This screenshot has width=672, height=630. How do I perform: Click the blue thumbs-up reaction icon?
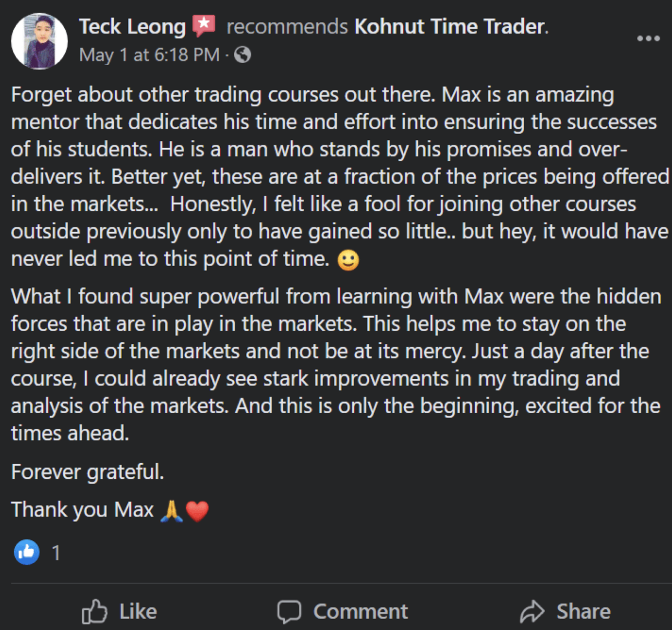click(26, 552)
